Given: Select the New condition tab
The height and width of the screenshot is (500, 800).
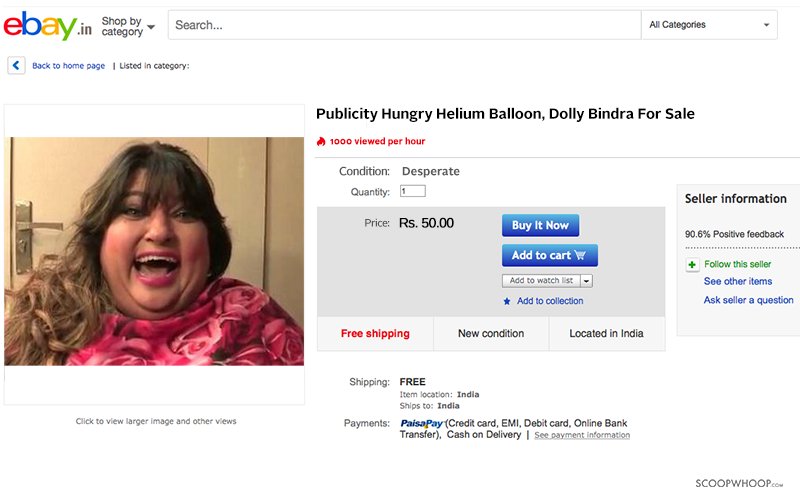Looking at the screenshot, I should click(x=491, y=334).
